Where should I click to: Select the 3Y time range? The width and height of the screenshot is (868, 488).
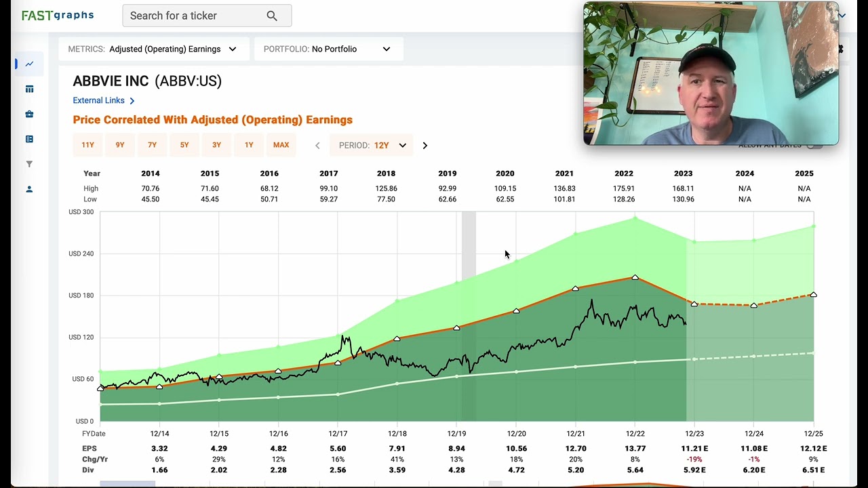216,145
